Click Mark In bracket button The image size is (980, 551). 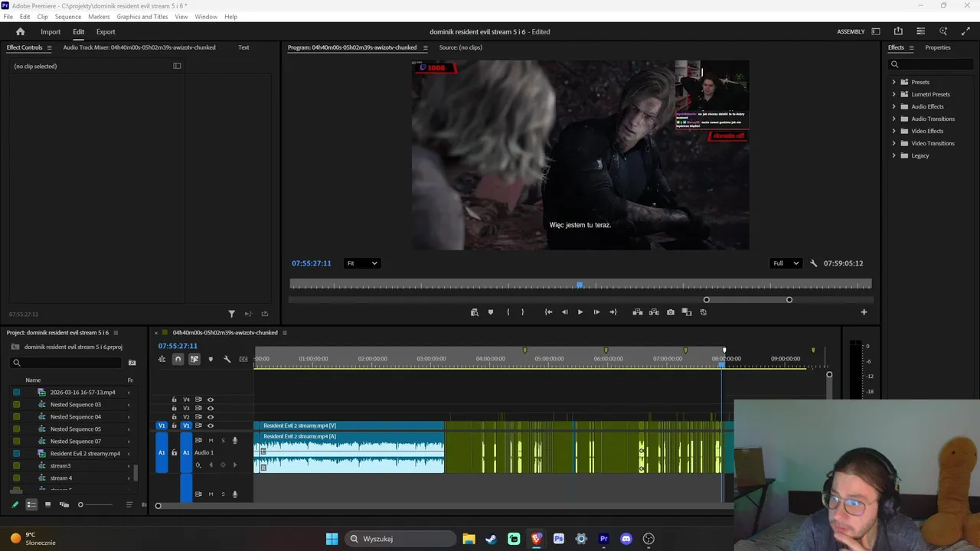point(508,312)
